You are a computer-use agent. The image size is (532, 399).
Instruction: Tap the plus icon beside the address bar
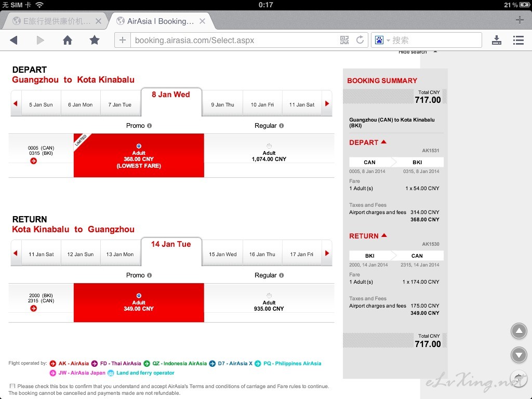(123, 41)
